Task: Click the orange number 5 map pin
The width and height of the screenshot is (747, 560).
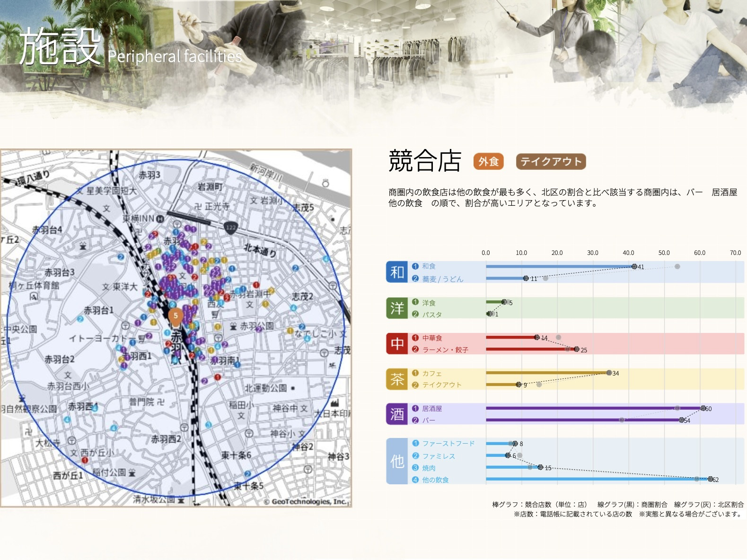Action: tap(176, 316)
